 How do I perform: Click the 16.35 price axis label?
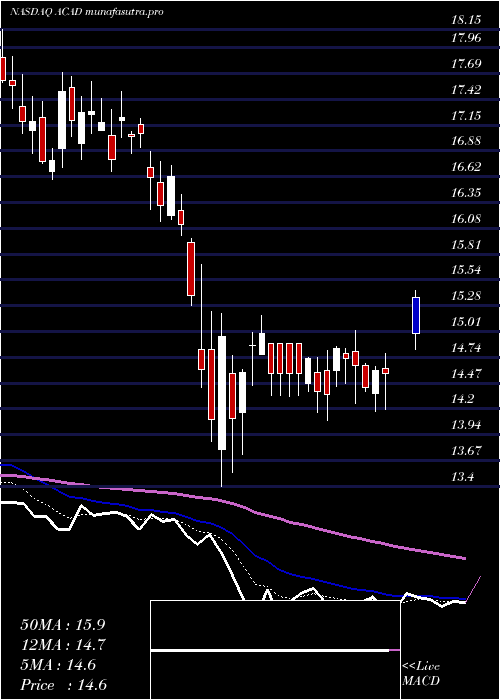[466, 193]
